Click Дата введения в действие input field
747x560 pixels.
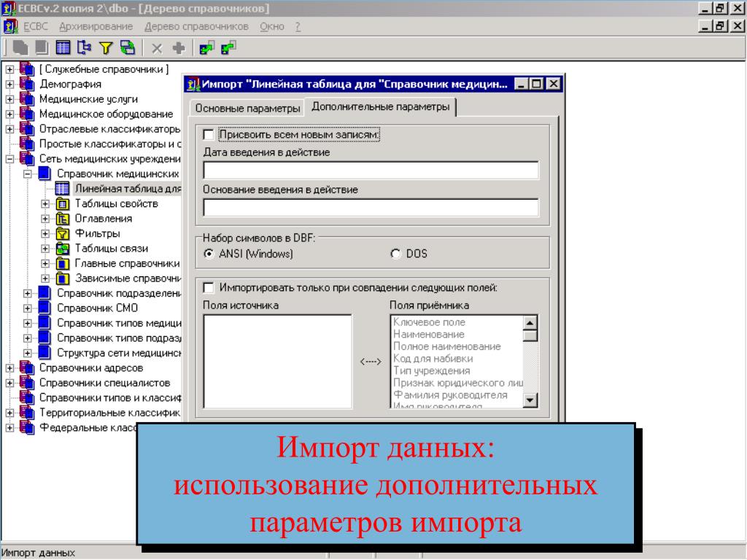[x=371, y=170]
